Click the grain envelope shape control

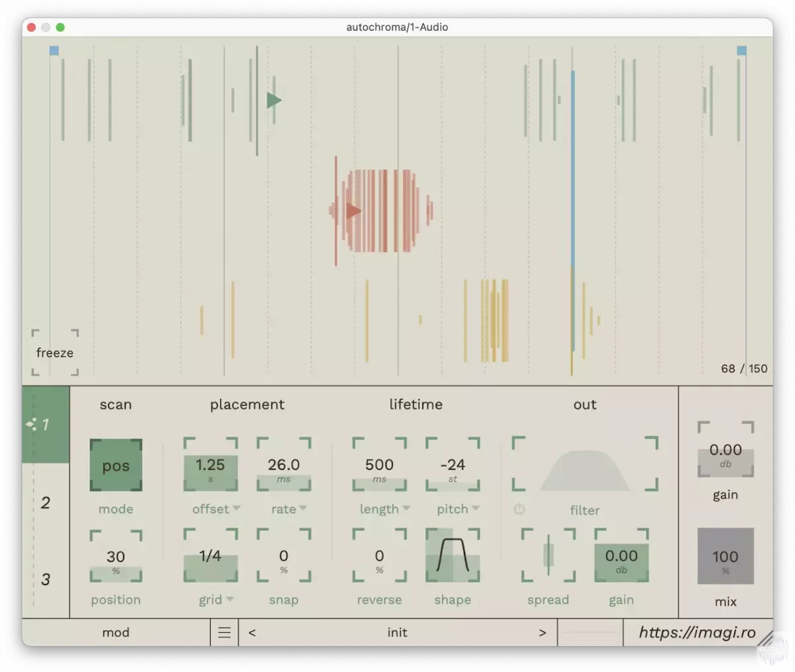[452, 555]
